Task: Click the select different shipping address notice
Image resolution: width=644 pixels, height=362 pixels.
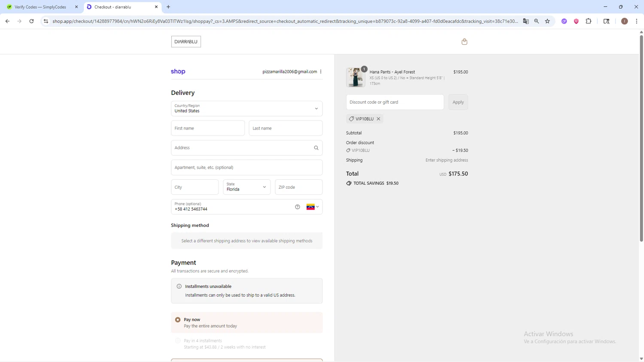Action: (247, 241)
